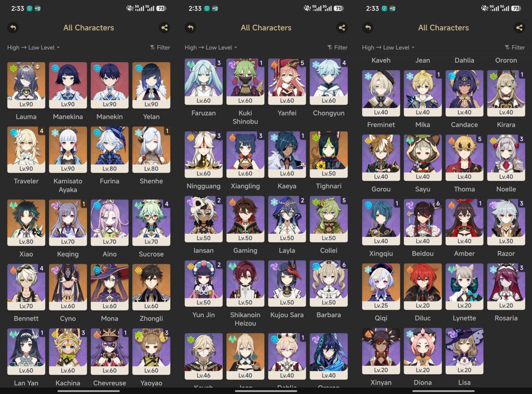The height and width of the screenshot is (394, 532).
Task: Open the Zhongli character card
Action: [151, 287]
